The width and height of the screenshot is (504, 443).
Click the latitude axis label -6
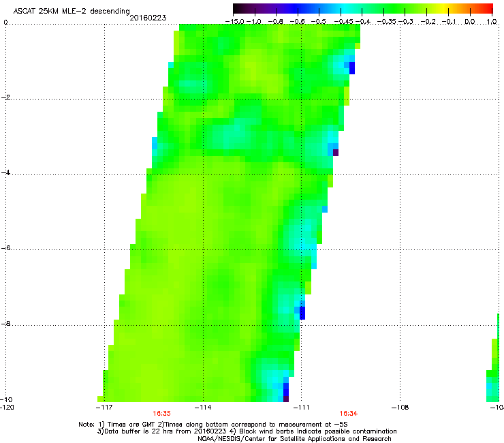[5, 248]
